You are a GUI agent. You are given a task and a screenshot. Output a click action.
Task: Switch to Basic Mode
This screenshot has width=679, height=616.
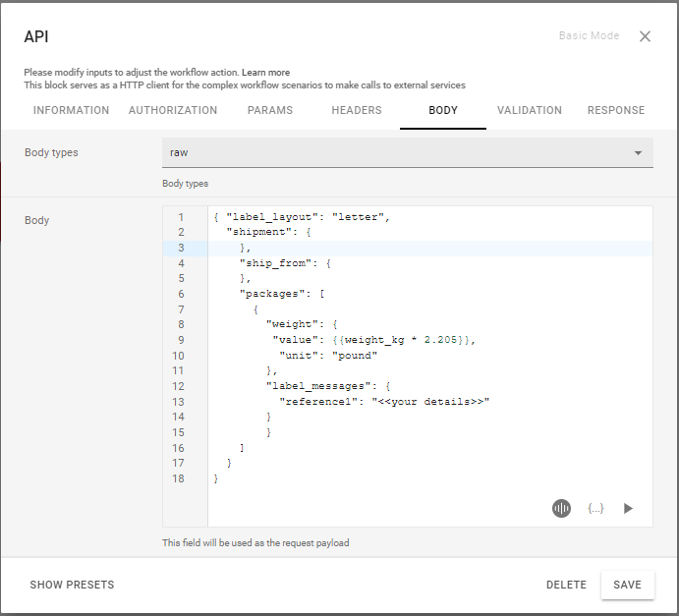coord(589,36)
